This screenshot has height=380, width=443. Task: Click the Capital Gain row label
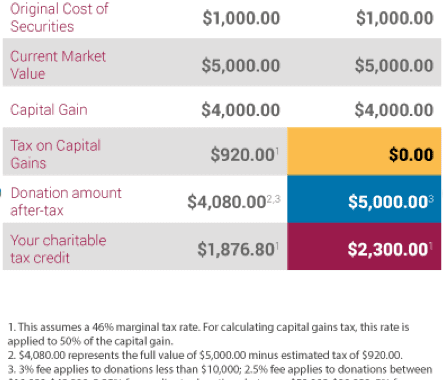pos(49,110)
